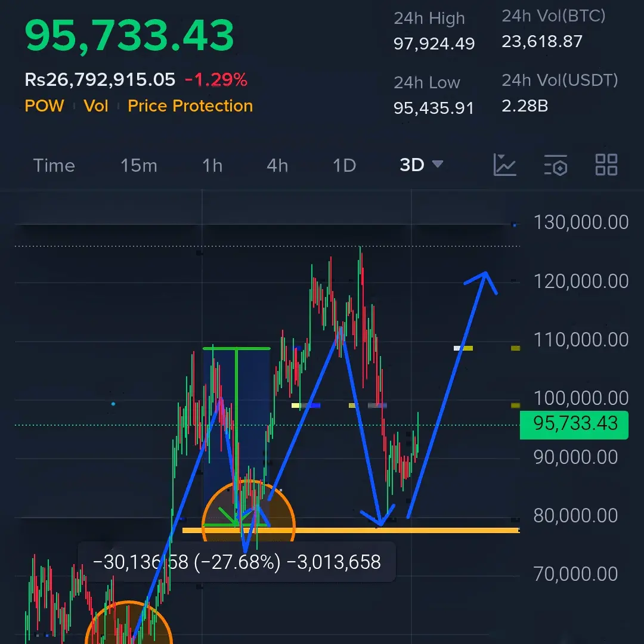Open the Price Protection tag

(x=190, y=106)
